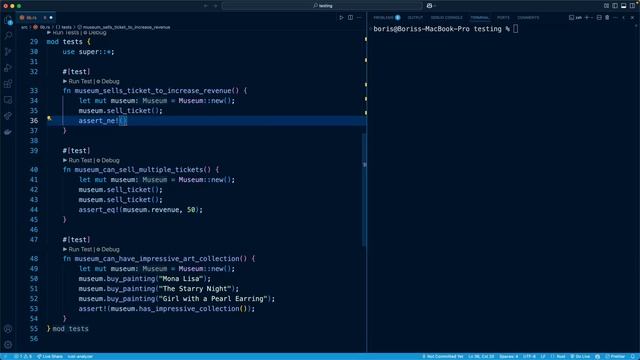Click Prettier in status bar
Image resolution: width=640 pixels, height=360 pixels.
[615, 356]
